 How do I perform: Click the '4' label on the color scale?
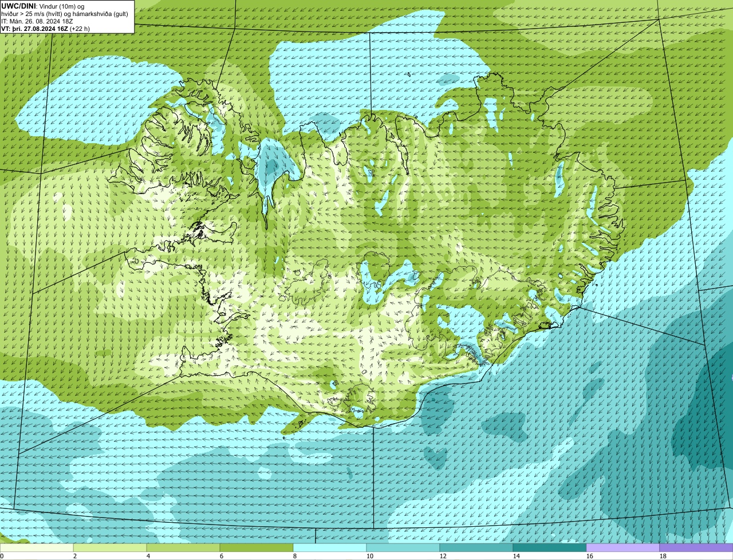[x=148, y=556]
